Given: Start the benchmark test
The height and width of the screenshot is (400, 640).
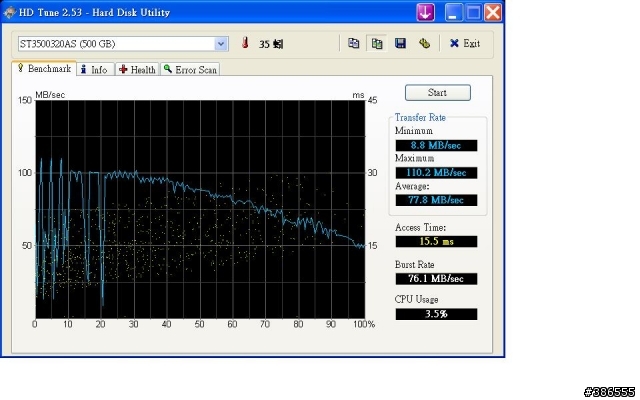Looking at the screenshot, I should (x=438, y=93).
